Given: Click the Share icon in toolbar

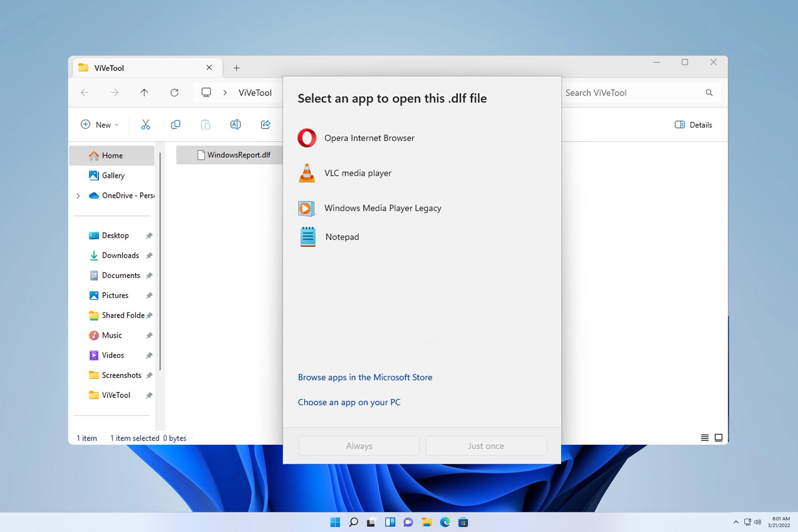Looking at the screenshot, I should (266, 125).
